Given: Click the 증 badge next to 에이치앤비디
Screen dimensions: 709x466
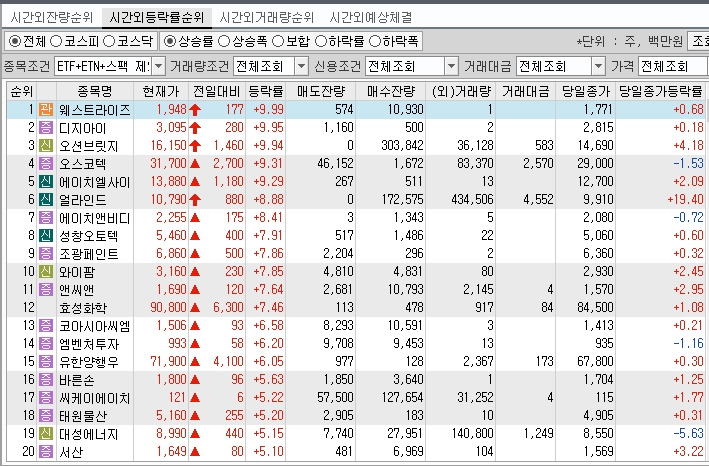Looking at the screenshot, I should click(46, 217).
